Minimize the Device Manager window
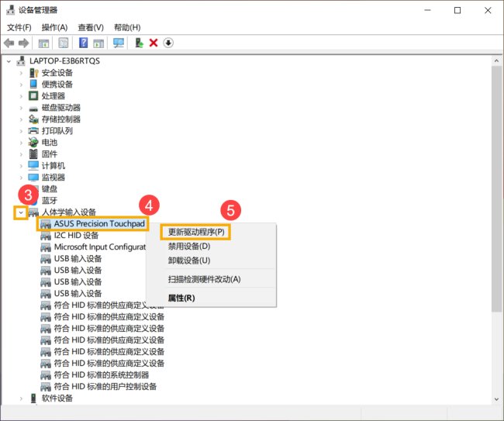Screen dimensions: 504x421 point(427,10)
